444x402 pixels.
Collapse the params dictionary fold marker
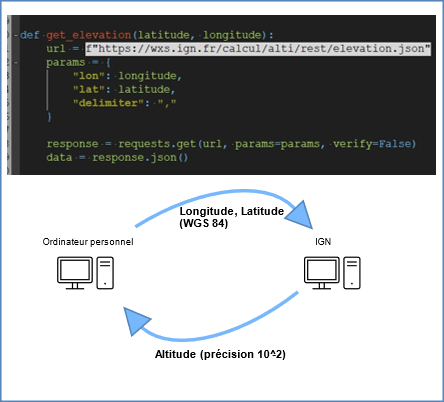pos(16,62)
